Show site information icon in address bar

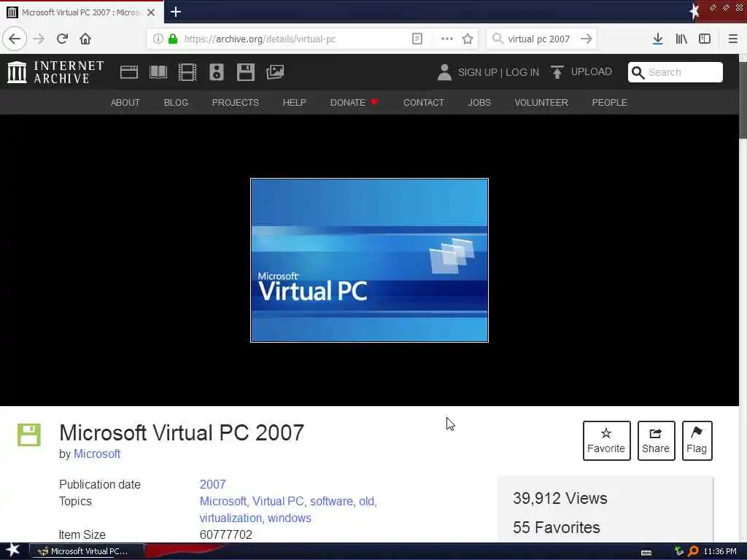[158, 39]
